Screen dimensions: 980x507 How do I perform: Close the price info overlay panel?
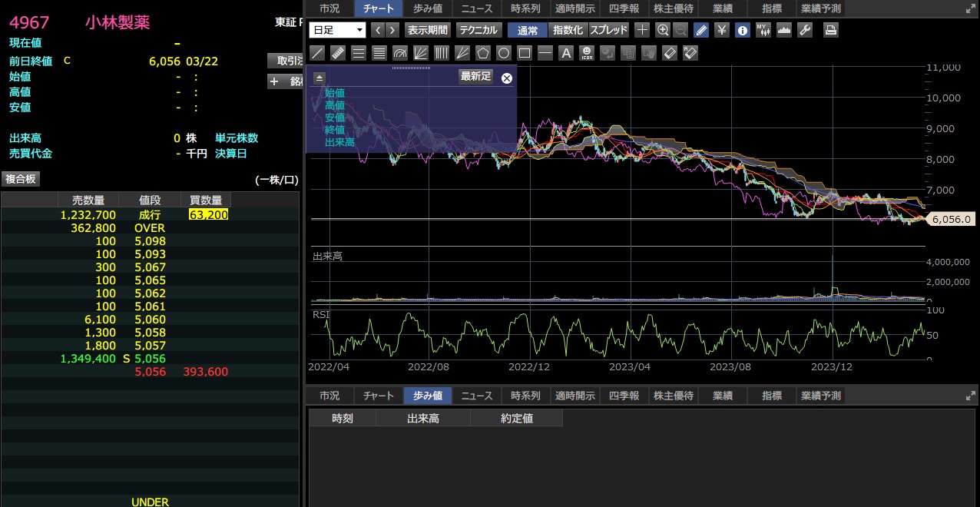[507, 78]
